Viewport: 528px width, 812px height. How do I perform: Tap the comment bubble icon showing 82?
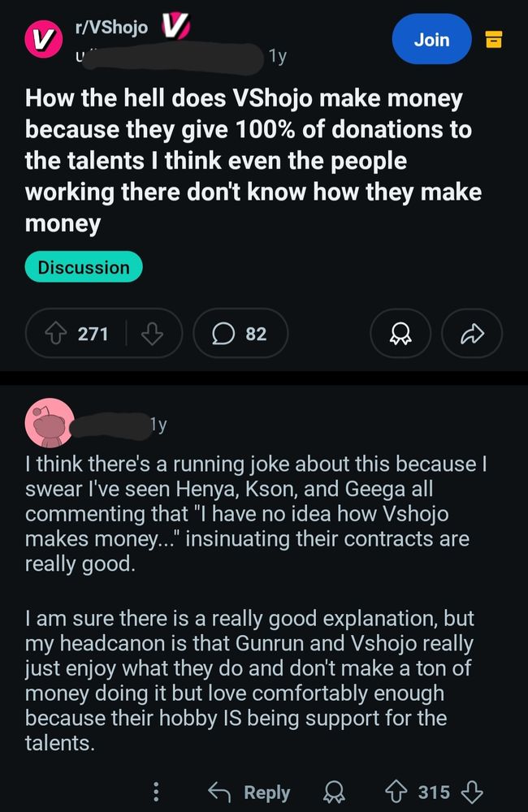coord(223,333)
